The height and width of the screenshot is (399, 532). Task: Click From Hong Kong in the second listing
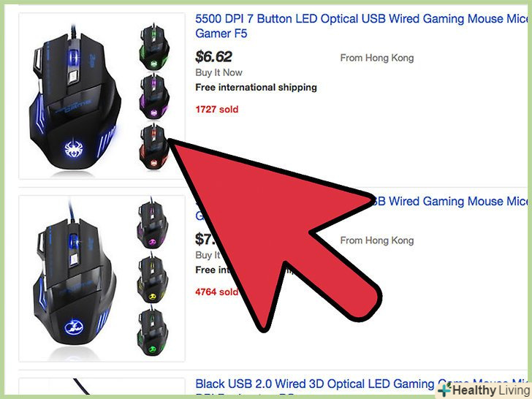pyautogui.click(x=377, y=240)
